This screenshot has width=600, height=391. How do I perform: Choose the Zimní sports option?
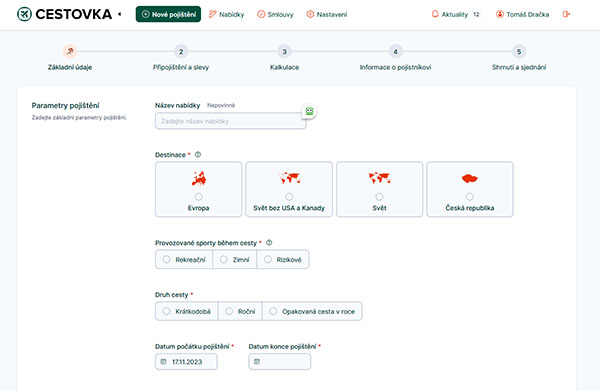[235, 259]
